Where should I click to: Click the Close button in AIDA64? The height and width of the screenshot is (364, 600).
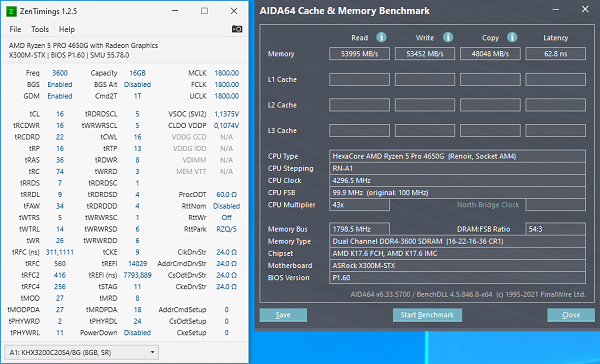[x=571, y=315]
